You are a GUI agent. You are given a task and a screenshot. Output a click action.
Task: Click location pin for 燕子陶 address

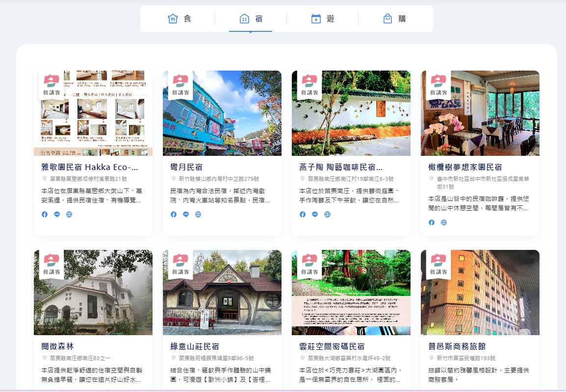tap(303, 178)
